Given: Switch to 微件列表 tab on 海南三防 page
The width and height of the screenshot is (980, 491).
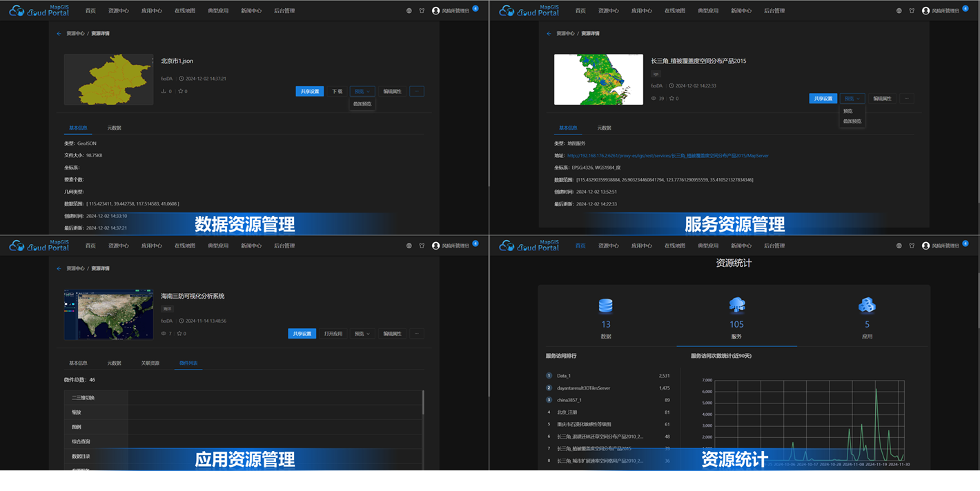Looking at the screenshot, I should pos(188,363).
